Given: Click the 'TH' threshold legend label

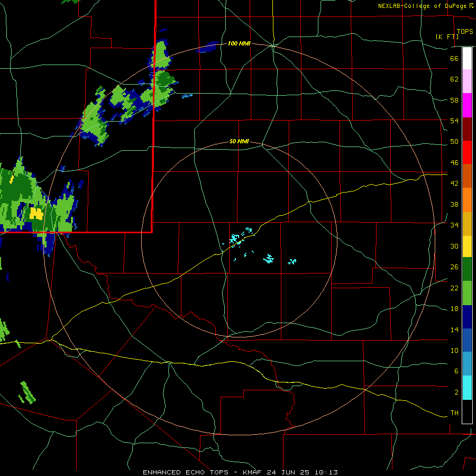Looking at the screenshot, I should [454, 413].
